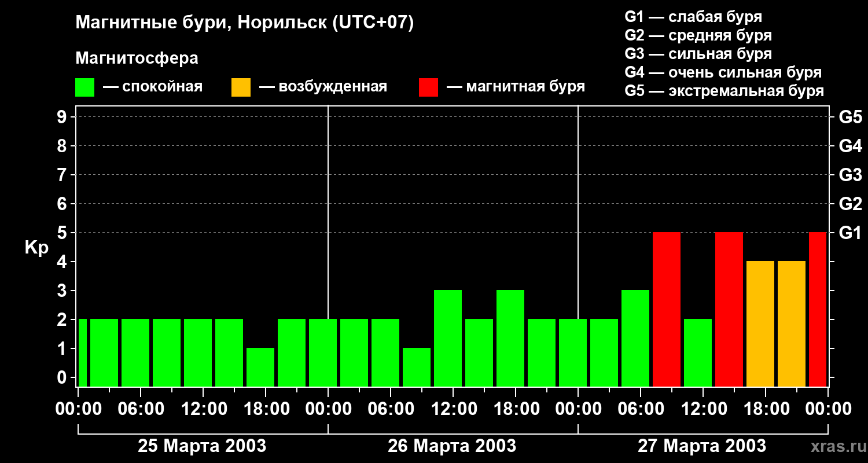Click the Kp 1 green bar on 25 March

coord(260,368)
